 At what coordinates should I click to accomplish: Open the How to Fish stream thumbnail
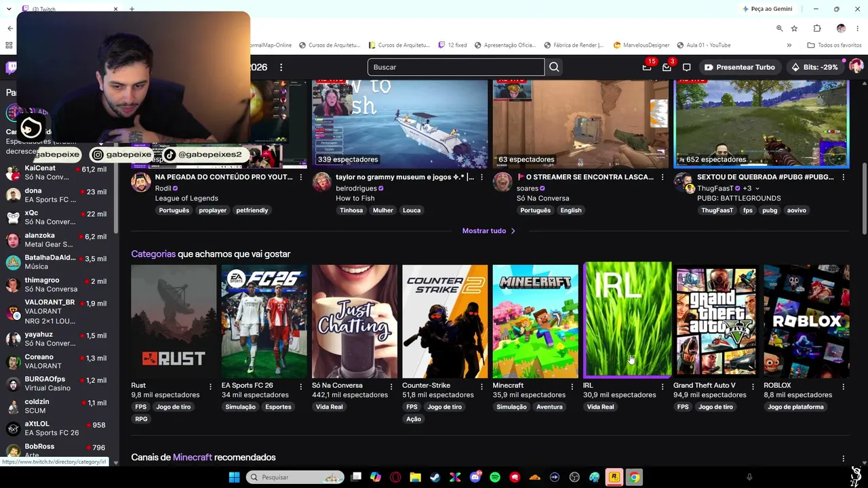pos(400,124)
